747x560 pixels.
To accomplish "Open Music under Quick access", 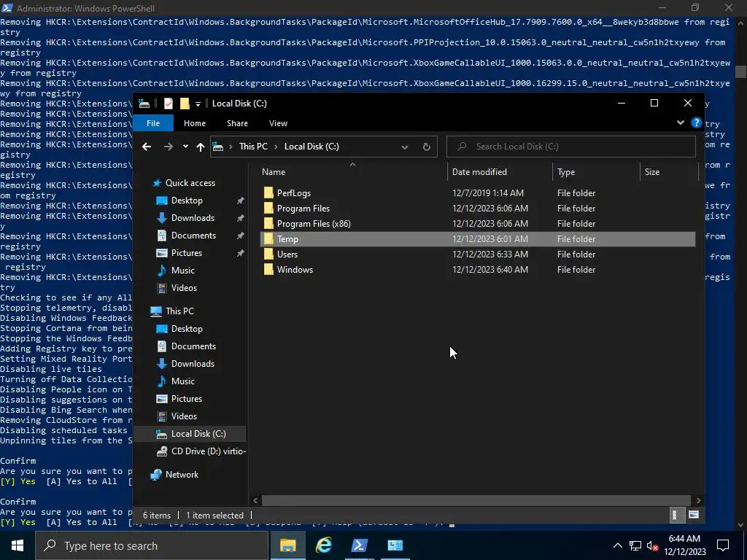I will [182, 271].
